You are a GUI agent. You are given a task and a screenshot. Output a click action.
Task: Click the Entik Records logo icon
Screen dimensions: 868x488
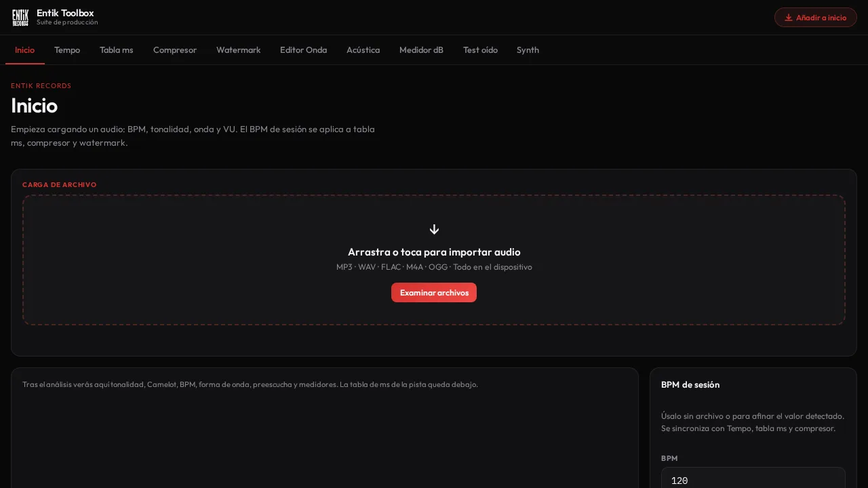click(x=20, y=18)
